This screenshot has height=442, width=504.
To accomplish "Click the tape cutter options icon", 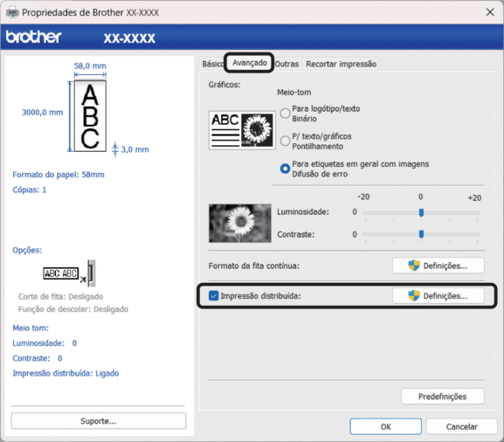I will (x=69, y=273).
